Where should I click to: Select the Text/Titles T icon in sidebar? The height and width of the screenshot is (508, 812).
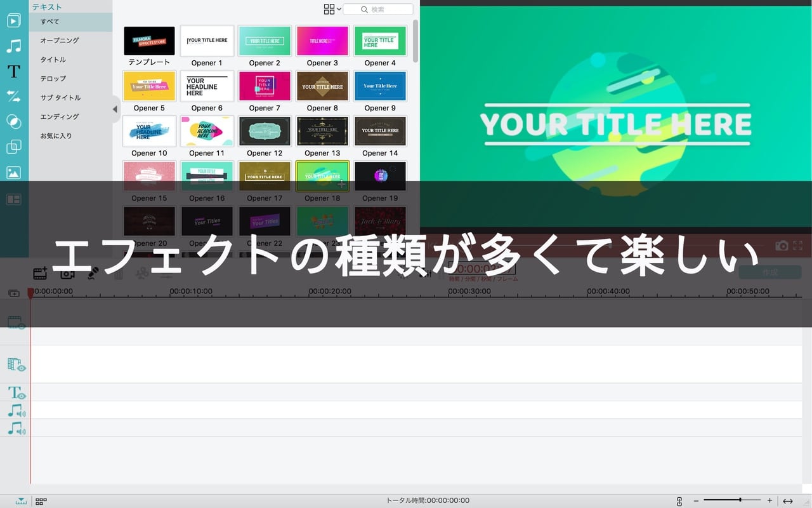click(x=13, y=71)
